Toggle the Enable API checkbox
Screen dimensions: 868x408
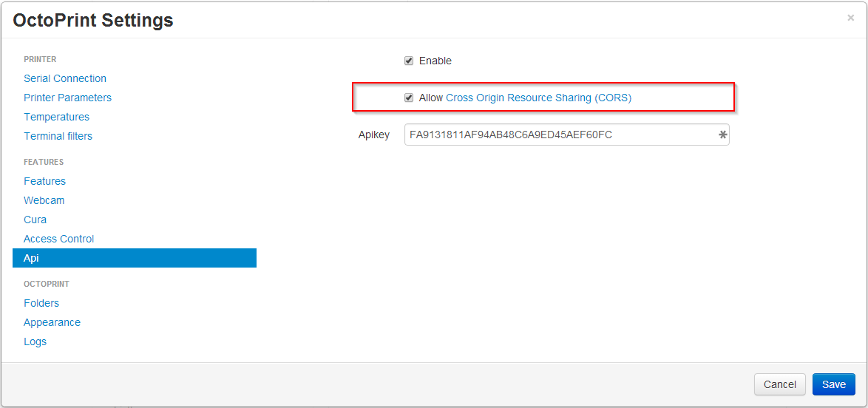coord(409,61)
